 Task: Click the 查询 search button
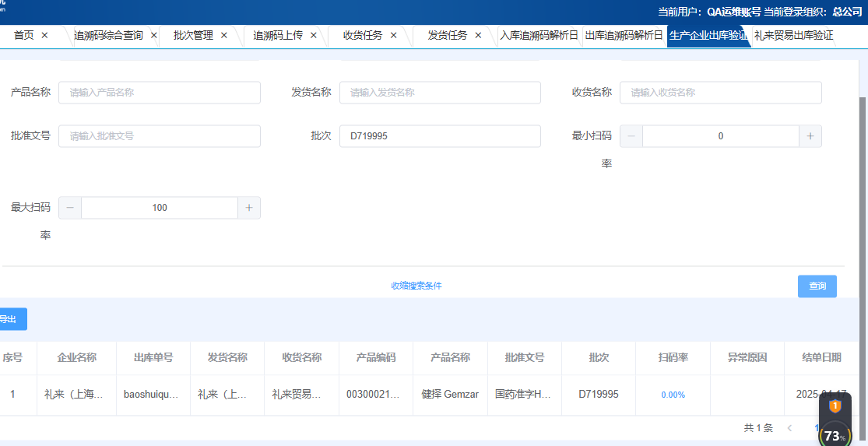[x=817, y=286]
